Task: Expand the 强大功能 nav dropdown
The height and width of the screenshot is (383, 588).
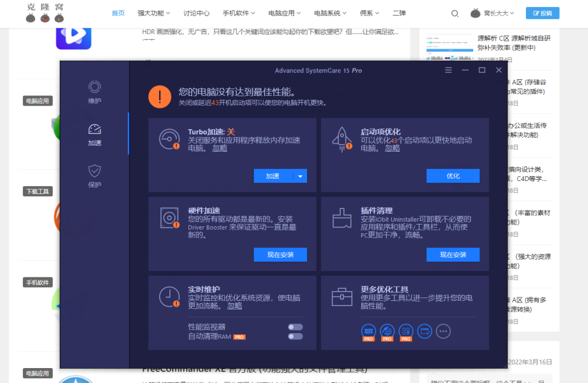Action: coord(154,13)
